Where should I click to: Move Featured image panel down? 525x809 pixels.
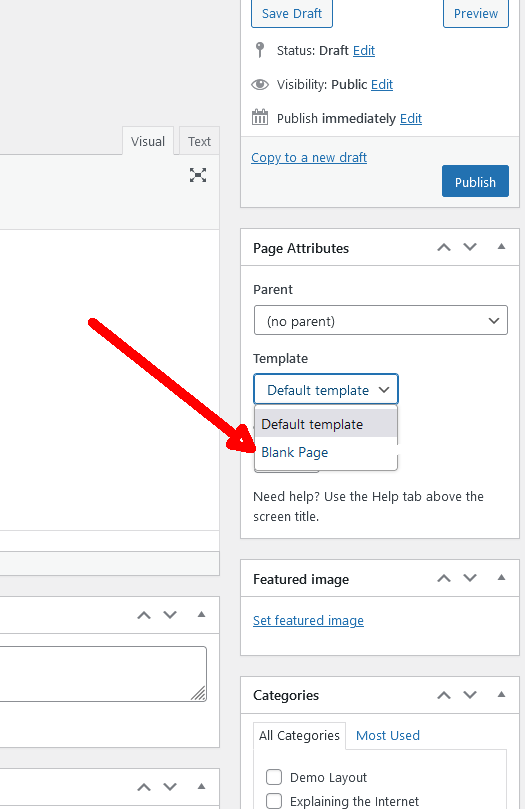(470, 578)
